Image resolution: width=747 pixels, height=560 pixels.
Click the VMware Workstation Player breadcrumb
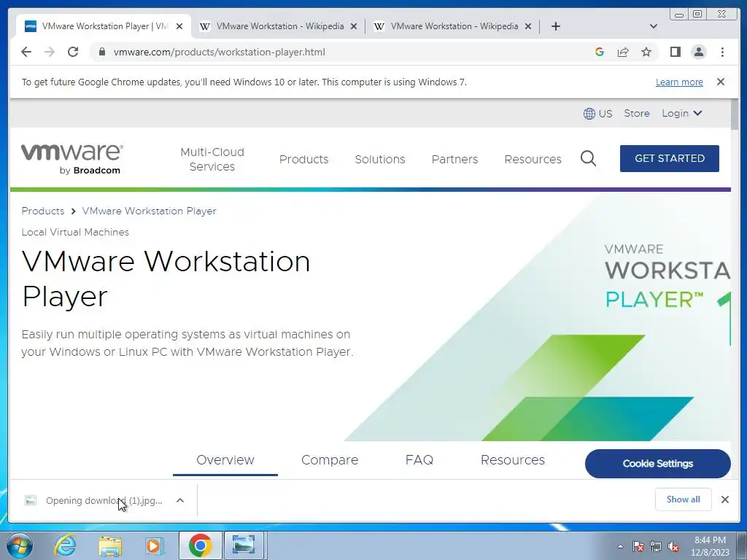pos(149,211)
